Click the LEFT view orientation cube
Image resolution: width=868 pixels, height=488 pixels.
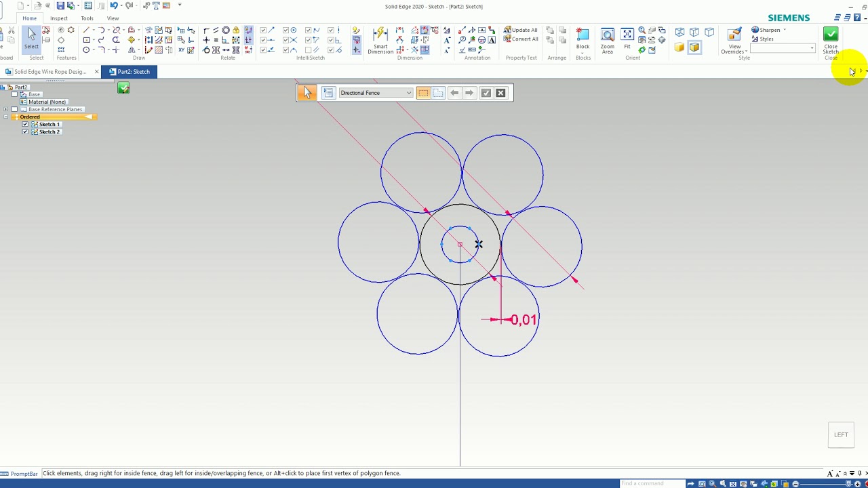click(x=841, y=435)
